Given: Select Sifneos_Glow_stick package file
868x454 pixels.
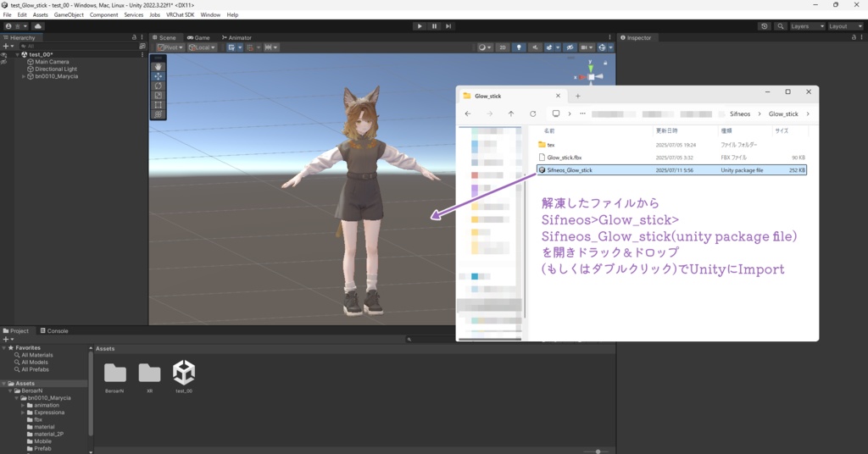Looking at the screenshot, I should 671,170.
